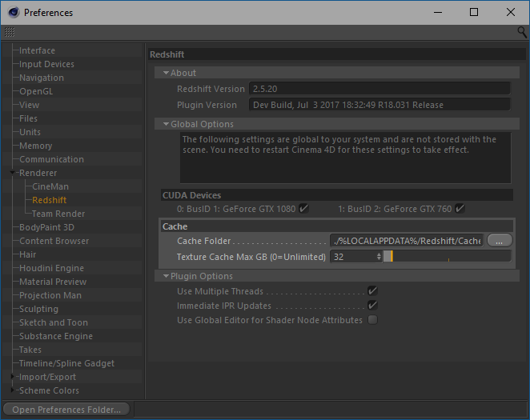
Task: Minimize the Preferences window
Action: click(x=438, y=12)
